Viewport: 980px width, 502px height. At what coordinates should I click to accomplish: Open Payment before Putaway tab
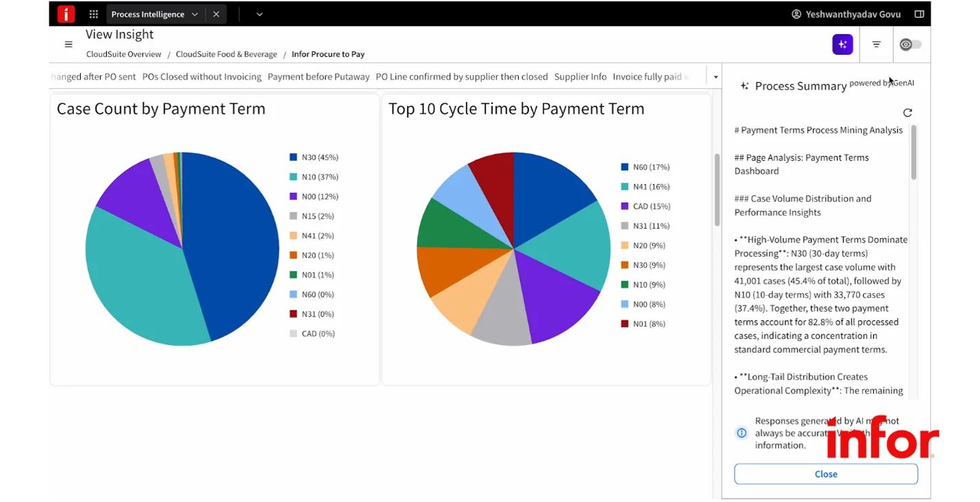coord(319,77)
